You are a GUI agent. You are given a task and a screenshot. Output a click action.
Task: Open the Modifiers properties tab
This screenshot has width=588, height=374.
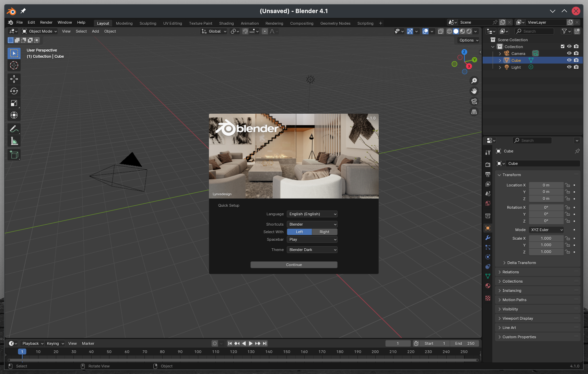(x=488, y=238)
